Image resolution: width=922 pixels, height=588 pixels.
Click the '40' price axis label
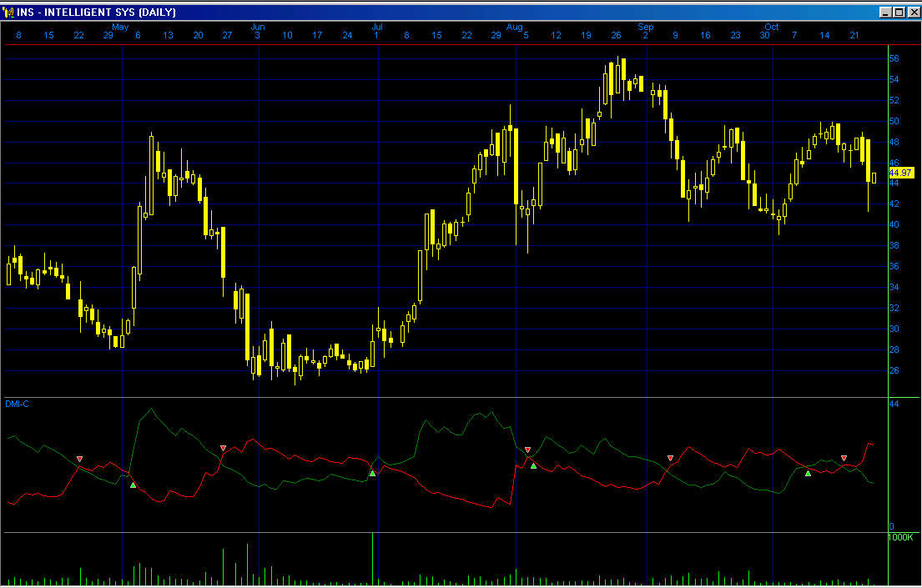point(894,224)
